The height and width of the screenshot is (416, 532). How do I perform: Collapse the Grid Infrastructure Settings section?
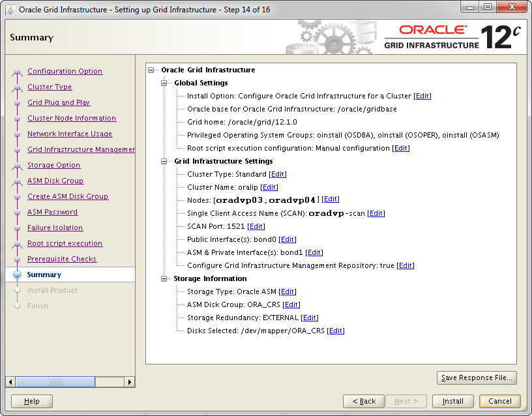(x=164, y=161)
